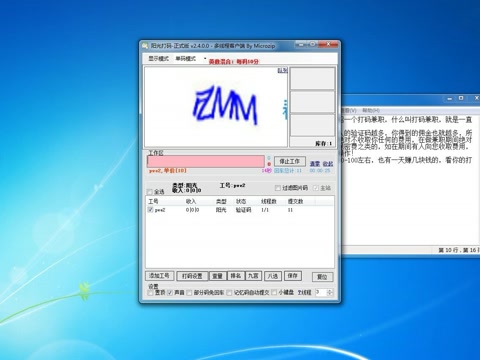Viewport: 480px width, 360px height.
Task: Click the 停止工作 button
Action: pyautogui.click(x=289, y=161)
